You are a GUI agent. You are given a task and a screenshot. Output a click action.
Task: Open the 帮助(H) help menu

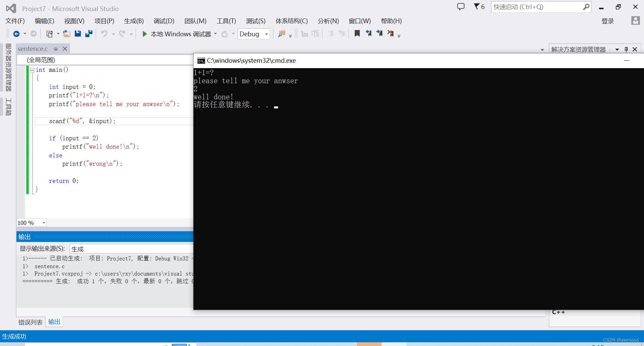(x=391, y=21)
